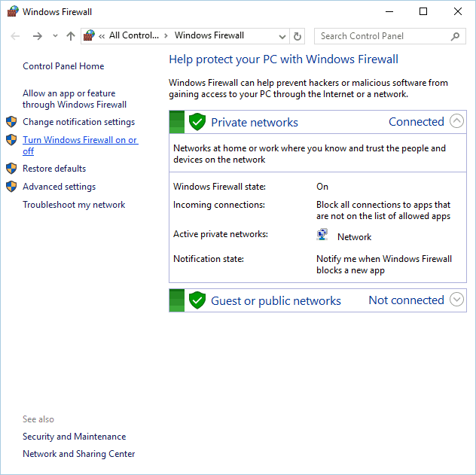Image resolution: width=476 pixels, height=475 pixels.
Task: Select the All Control... breadcrumb
Action: pyautogui.click(x=134, y=35)
